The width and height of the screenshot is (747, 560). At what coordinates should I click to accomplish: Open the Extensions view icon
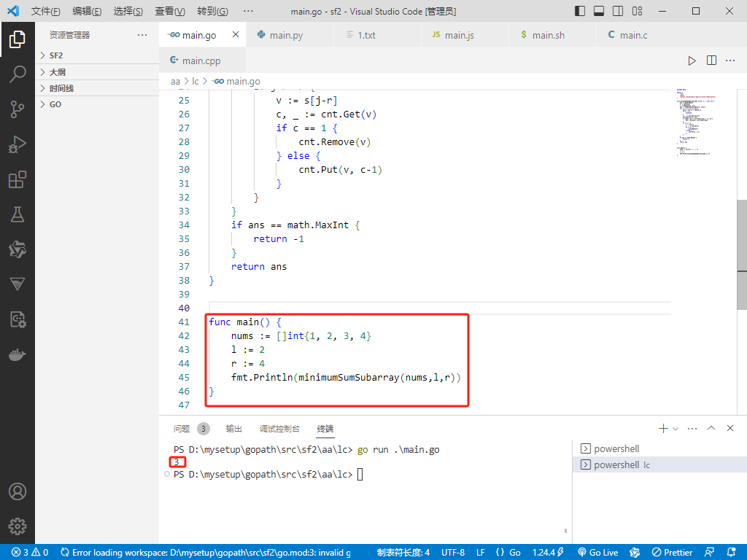tap(18, 179)
